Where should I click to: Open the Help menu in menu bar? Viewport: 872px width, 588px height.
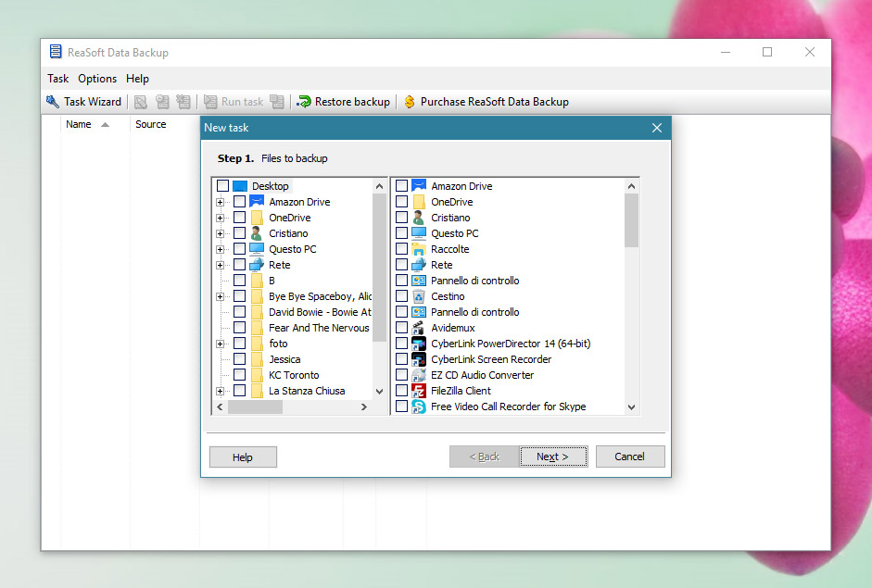point(137,79)
